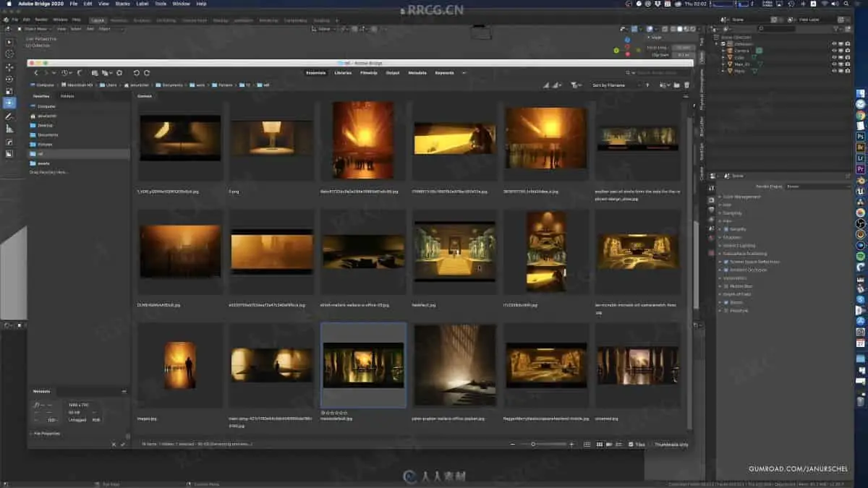Screen dimensions: 868x488
Task: Click the Thumbnails only button
Action: (x=671, y=444)
